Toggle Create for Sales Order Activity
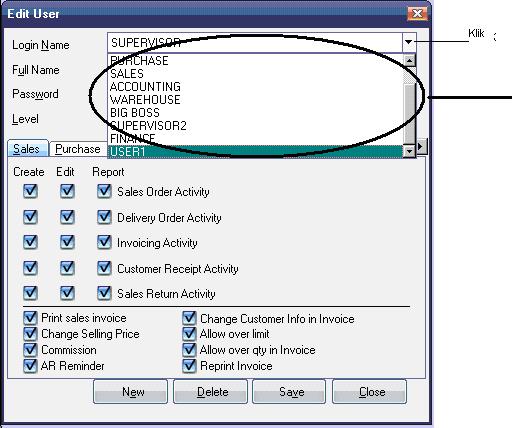The width and height of the screenshot is (512, 428). pos(30,191)
